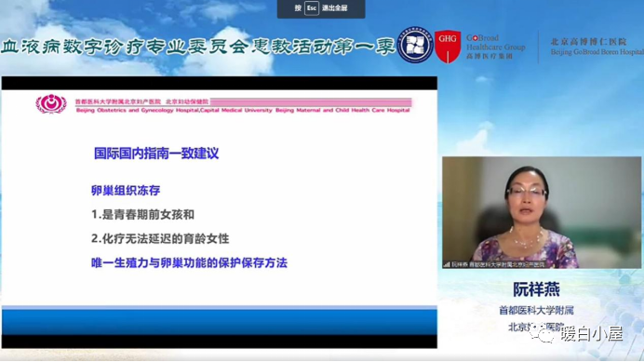The width and height of the screenshot is (644, 362).
Task: Click slide title 国际国内指南一致建议
Action: 156,154
